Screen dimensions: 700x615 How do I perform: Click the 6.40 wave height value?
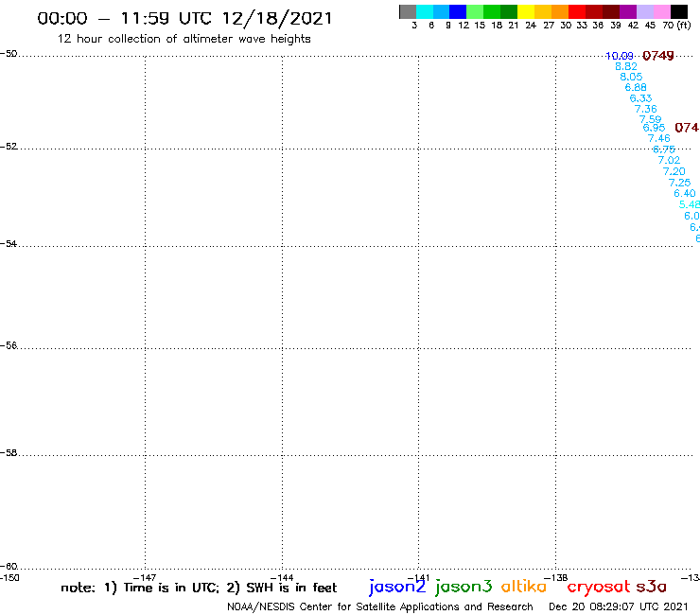point(684,193)
